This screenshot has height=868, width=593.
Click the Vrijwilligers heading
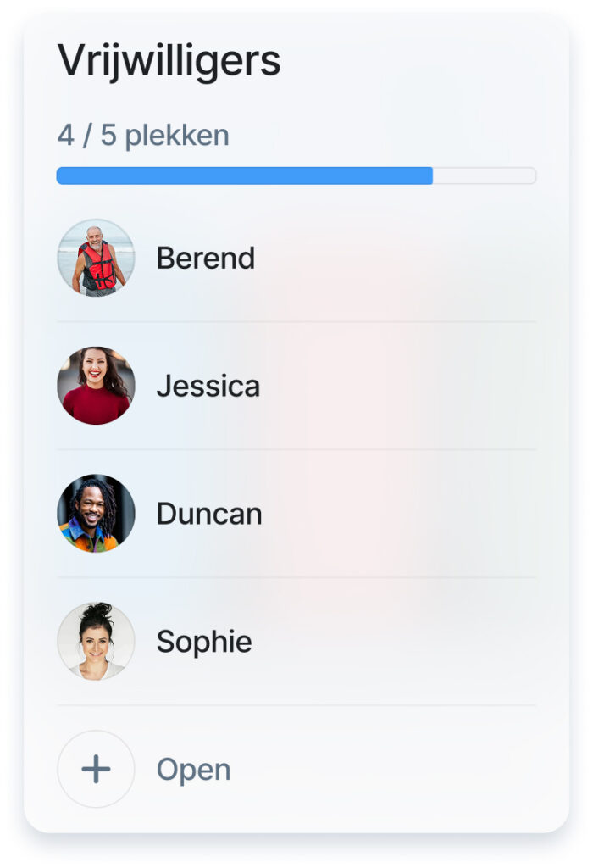(x=169, y=61)
